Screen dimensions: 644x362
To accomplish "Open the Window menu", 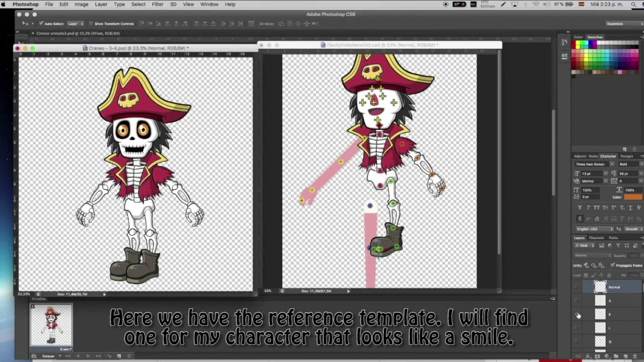I will [209, 4].
